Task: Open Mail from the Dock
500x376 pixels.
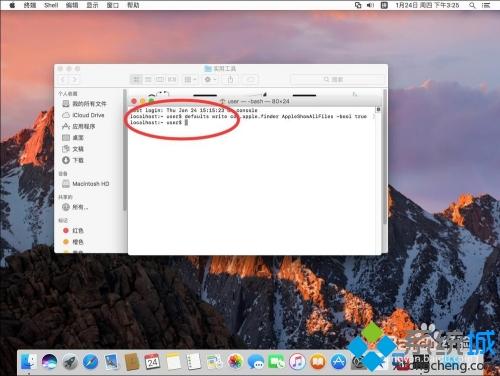Action: tap(111, 362)
